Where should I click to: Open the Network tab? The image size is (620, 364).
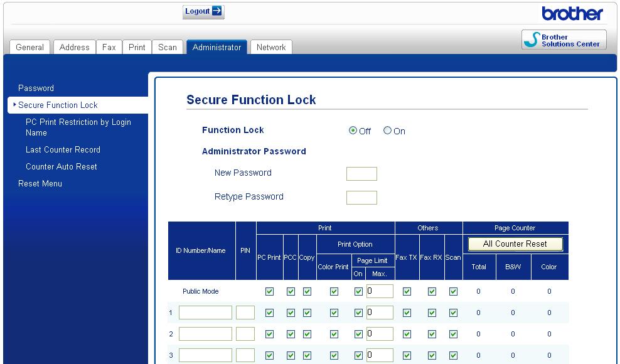tap(271, 47)
